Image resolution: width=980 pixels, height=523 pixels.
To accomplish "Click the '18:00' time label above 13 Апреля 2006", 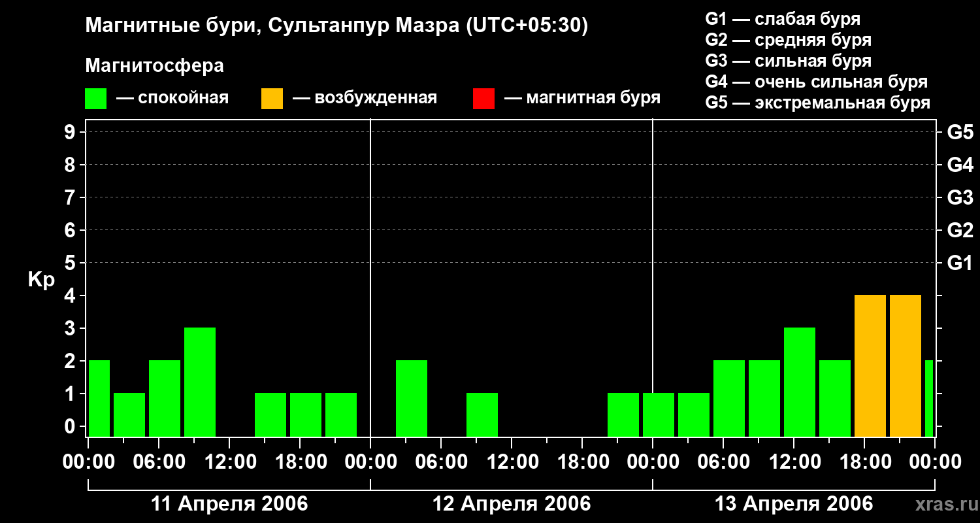I will click(x=865, y=462).
